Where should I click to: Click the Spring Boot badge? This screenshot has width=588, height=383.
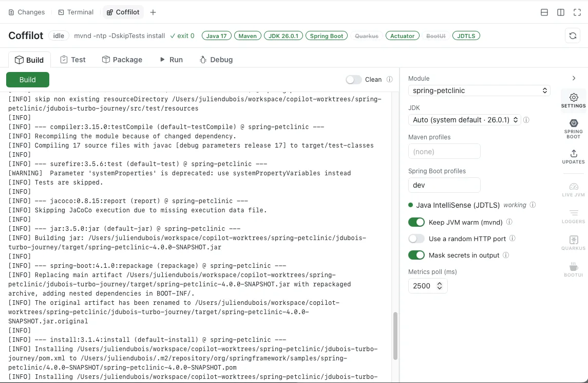point(326,36)
